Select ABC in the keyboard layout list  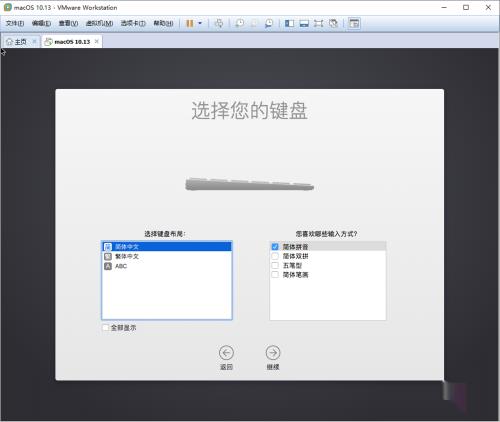167,266
